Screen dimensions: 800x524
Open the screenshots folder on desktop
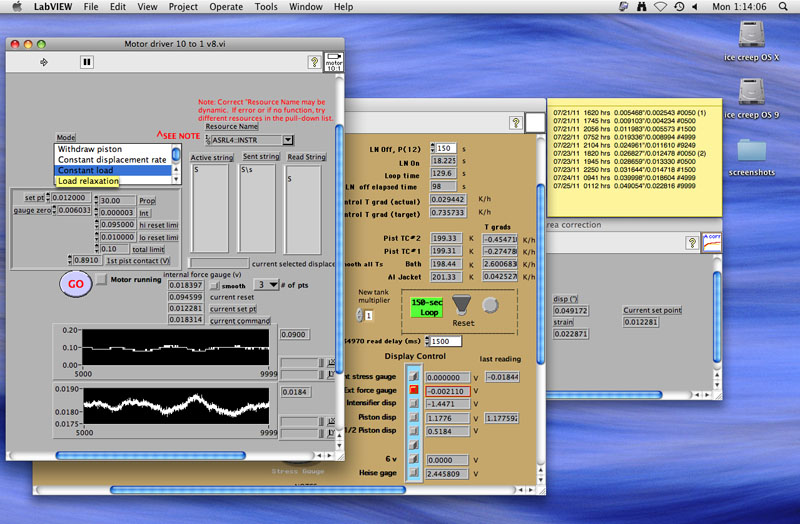coord(751,151)
